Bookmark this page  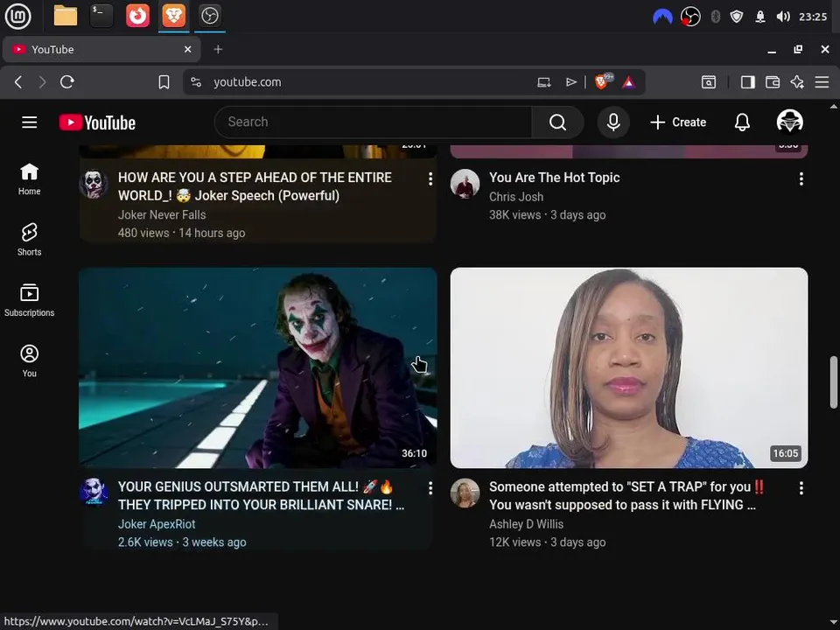click(x=164, y=82)
